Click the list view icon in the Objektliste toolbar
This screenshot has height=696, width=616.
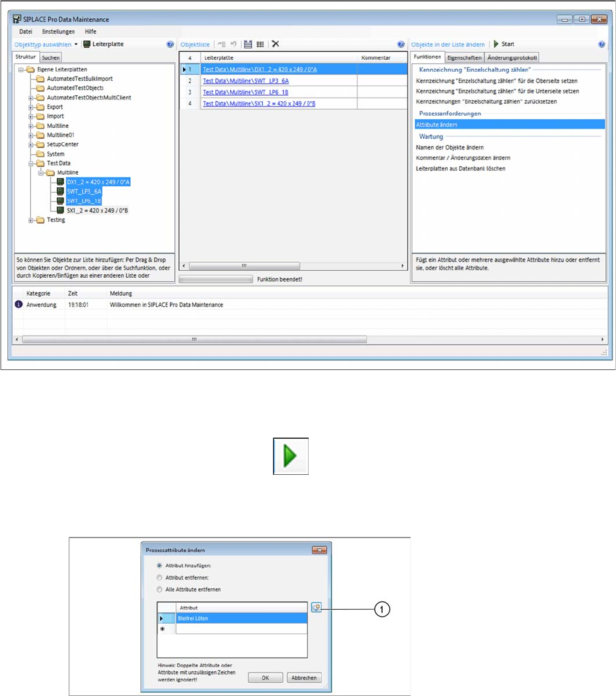tap(248, 44)
